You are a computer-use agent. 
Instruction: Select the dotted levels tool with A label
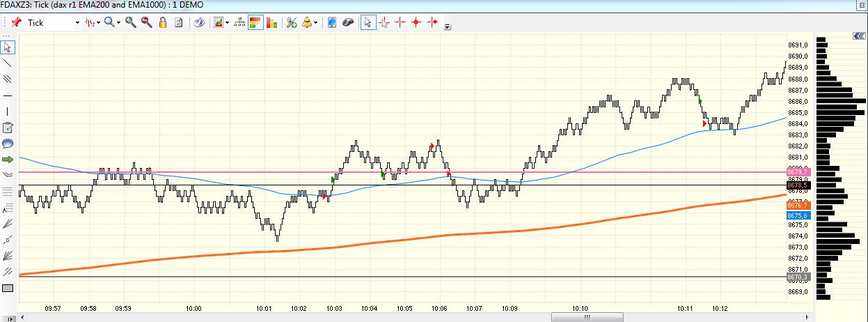pos(8,207)
